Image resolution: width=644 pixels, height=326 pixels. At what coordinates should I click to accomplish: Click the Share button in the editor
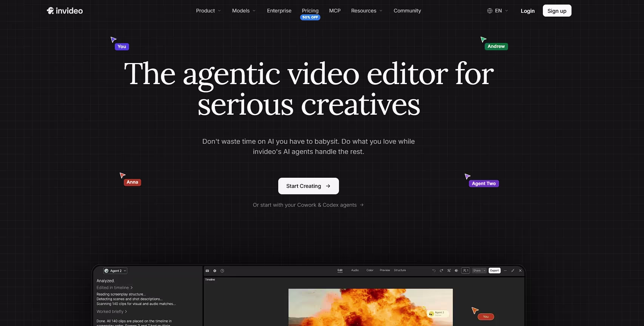(x=477, y=271)
